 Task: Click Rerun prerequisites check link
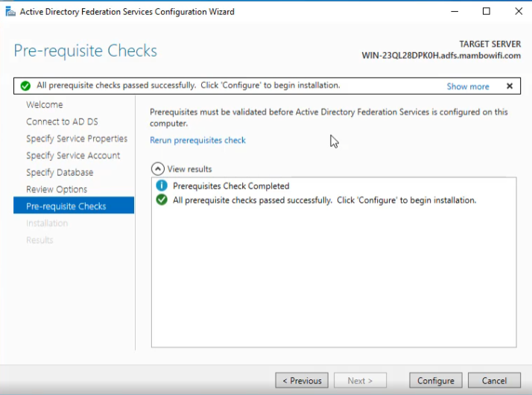point(197,140)
